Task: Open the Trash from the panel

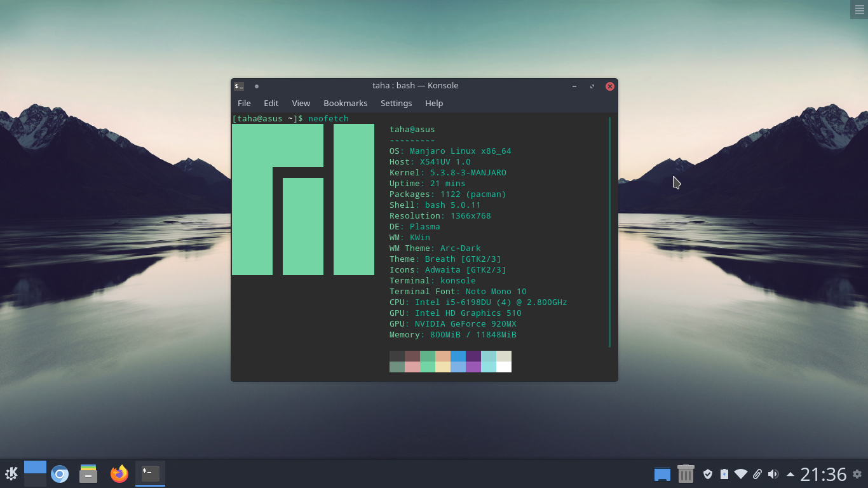Action: [686, 474]
